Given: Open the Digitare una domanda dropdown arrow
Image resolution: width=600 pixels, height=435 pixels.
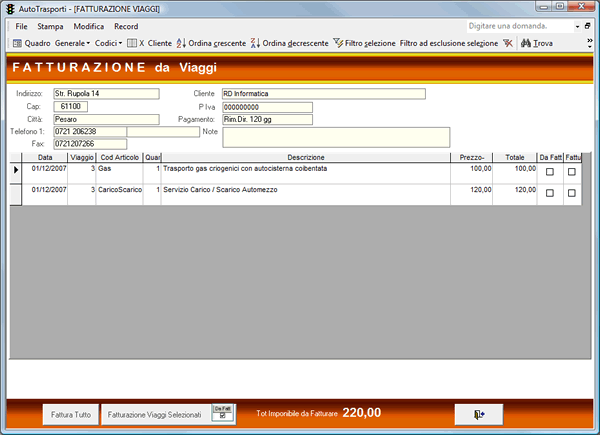Looking at the screenshot, I should 577,26.
